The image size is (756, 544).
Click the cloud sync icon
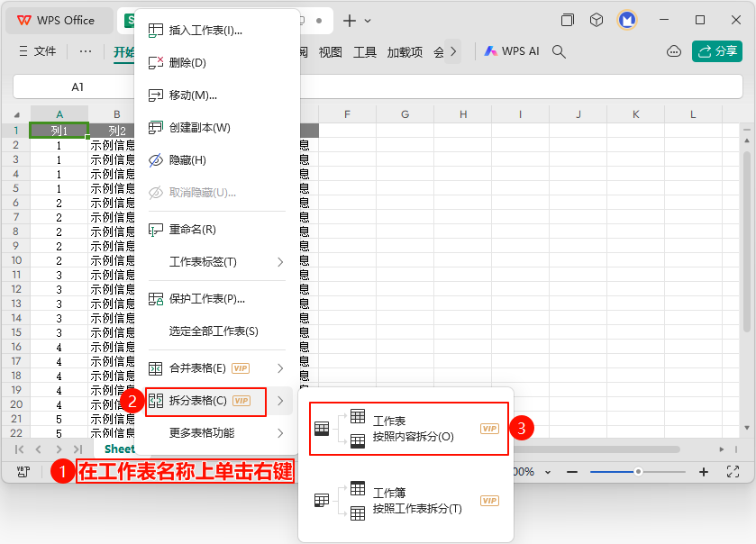(x=673, y=52)
